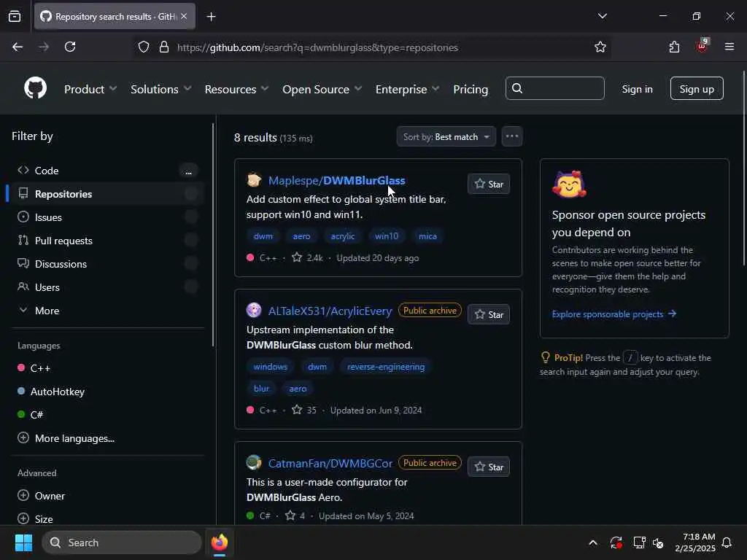Viewport: 747px width, 560px height.
Task: Go back to the previous page
Action: (x=18, y=47)
